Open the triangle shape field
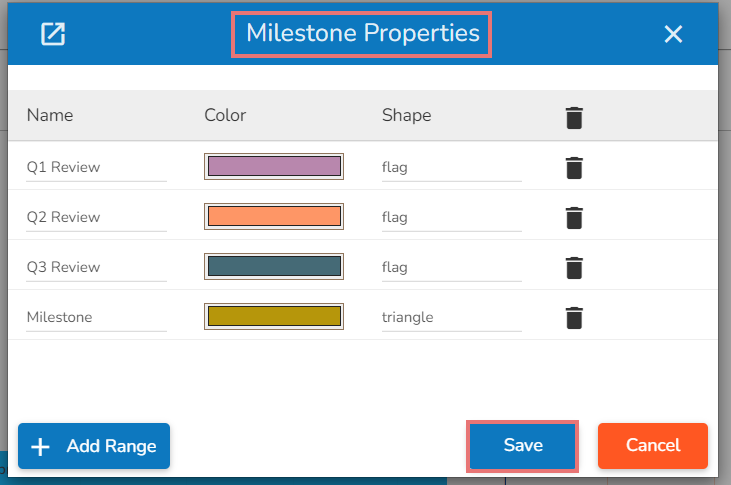This screenshot has height=485, width=731. [x=451, y=317]
